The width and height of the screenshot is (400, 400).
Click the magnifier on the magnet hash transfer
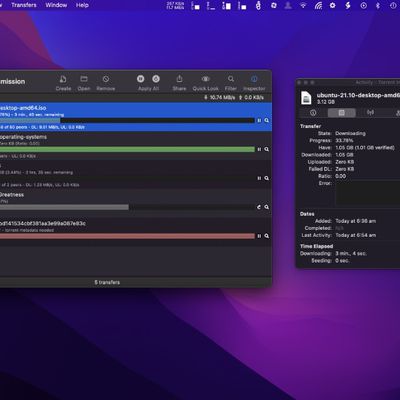267,236
